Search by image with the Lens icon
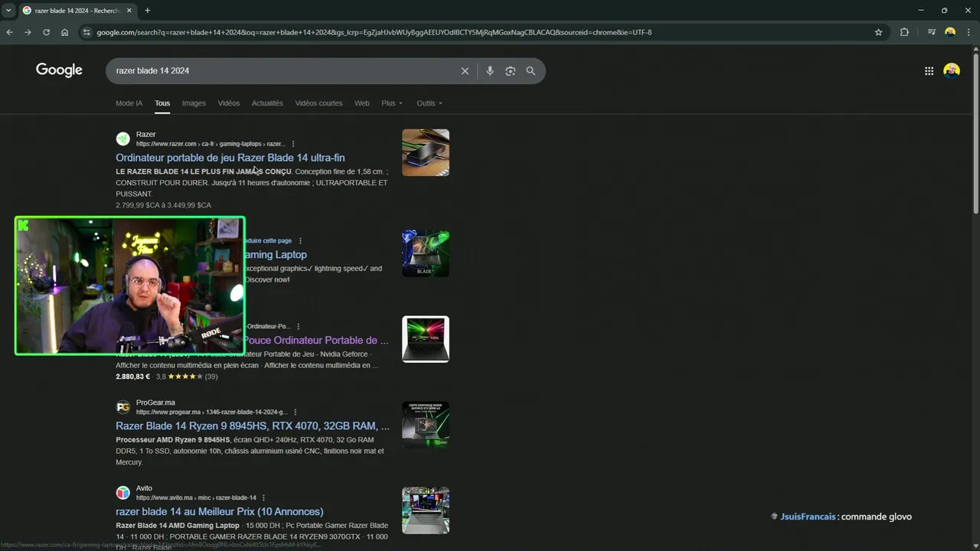Image resolution: width=980 pixels, height=551 pixels. (511, 70)
